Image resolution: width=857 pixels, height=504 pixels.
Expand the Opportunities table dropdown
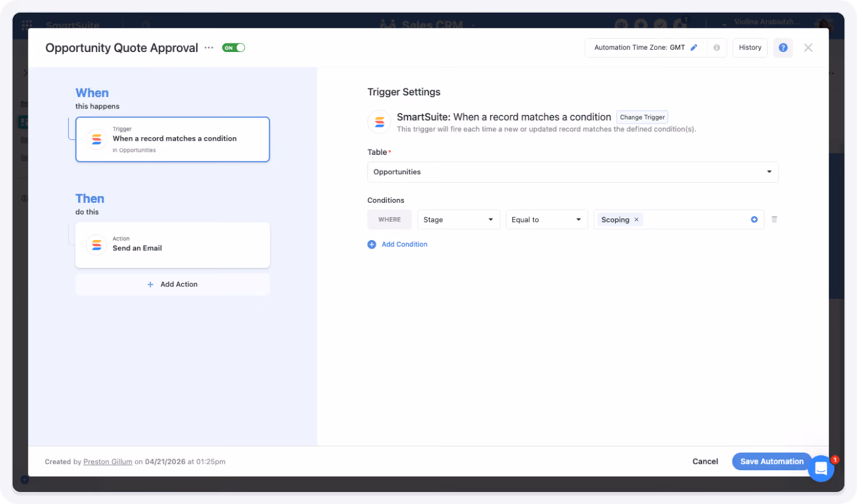pos(572,172)
